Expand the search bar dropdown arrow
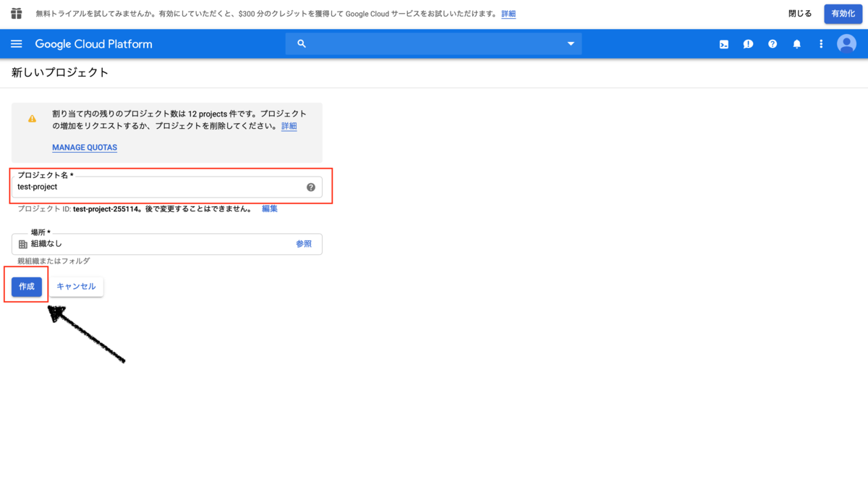This screenshot has height=493, width=868. [571, 44]
